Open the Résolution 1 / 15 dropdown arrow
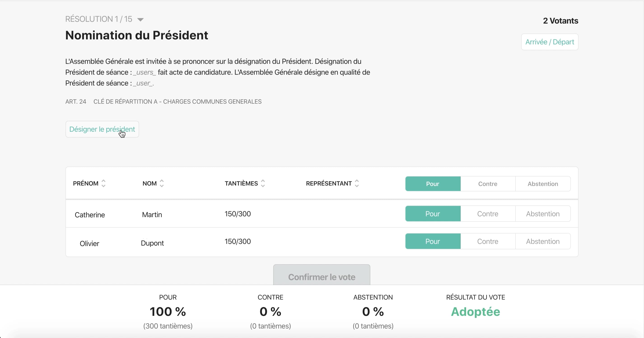This screenshot has width=644, height=338. (x=140, y=19)
